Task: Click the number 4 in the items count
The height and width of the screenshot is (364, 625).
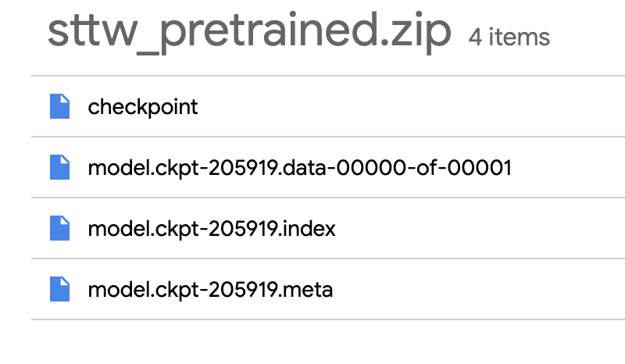Action: [475, 37]
